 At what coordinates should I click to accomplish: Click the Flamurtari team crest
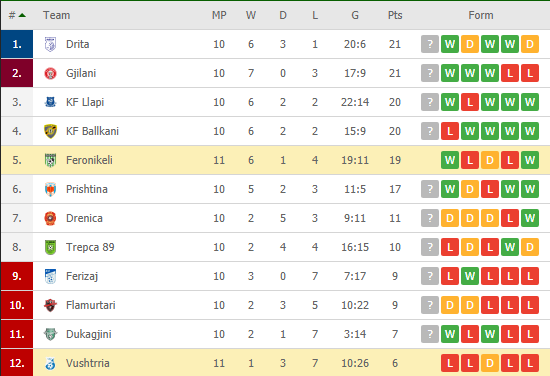(x=51, y=305)
